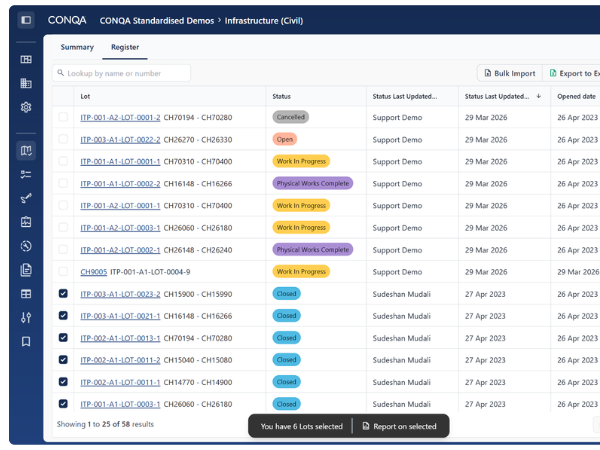Click the Bulk Import button

tap(510, 73)
